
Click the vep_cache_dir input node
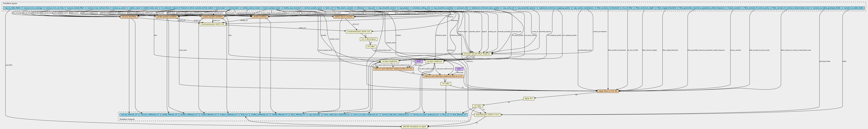[508, 8]
